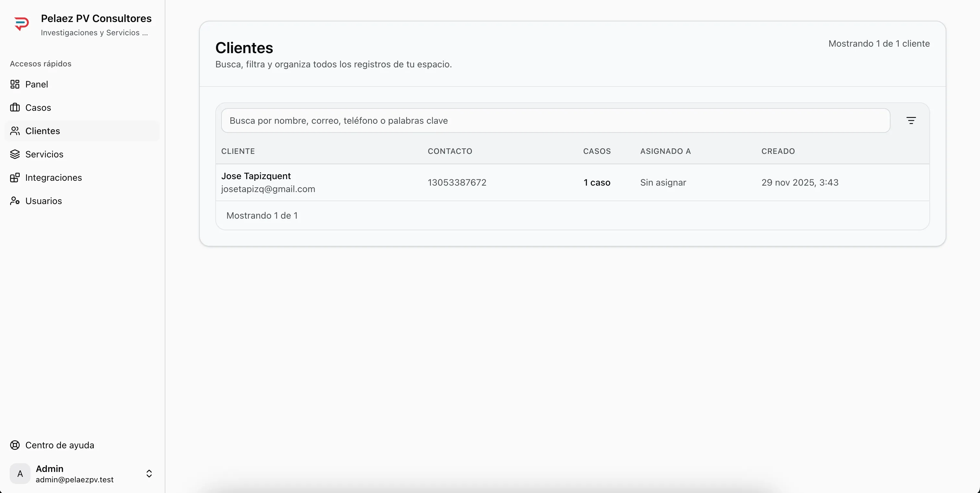Navigate to the Casos section
This screenshot has width=980, height=493.
click(38, 108)
